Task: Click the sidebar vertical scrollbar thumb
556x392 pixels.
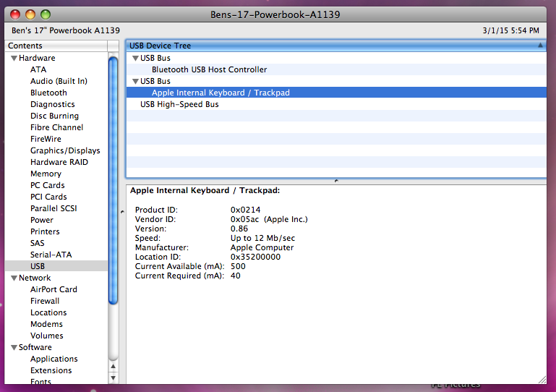Action: pos(113,180)
